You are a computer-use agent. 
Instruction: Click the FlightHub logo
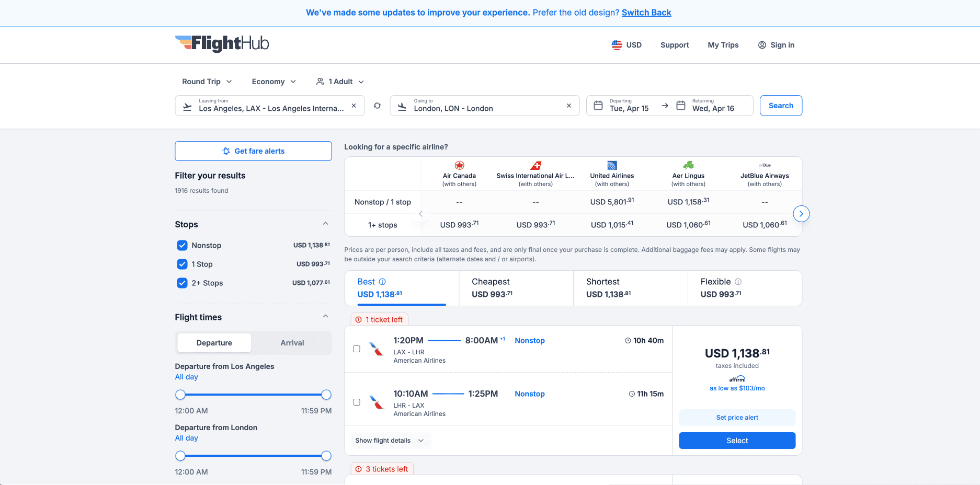(x=222, y=43)
